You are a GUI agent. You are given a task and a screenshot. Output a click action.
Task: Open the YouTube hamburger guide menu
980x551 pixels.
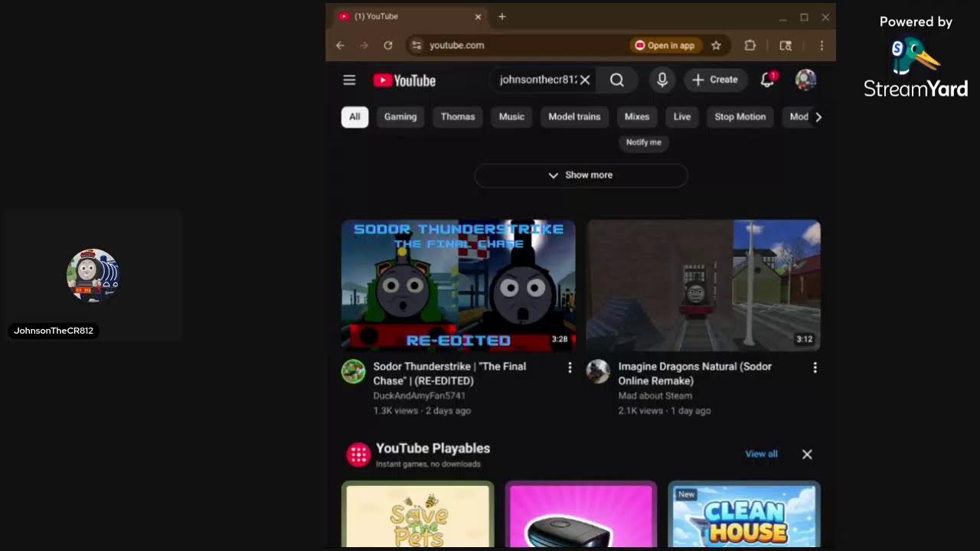click(x=349, y=80)
